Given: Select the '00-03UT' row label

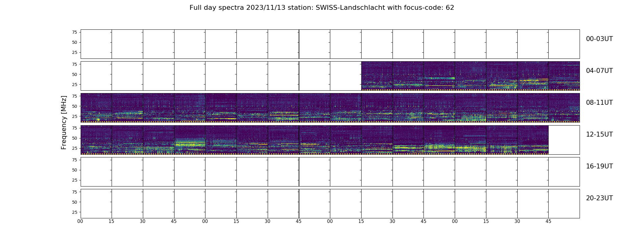Looking at the screenshot, I should [599, 39].
